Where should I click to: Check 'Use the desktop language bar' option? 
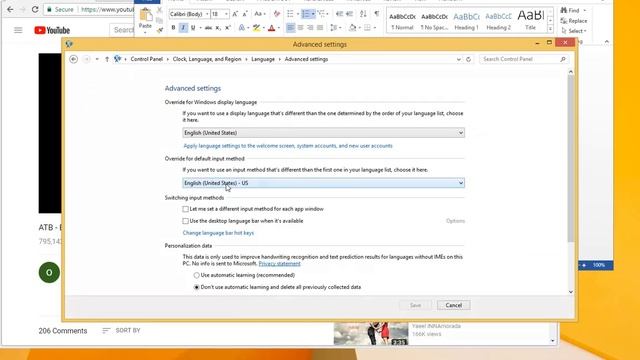point(185,221)
